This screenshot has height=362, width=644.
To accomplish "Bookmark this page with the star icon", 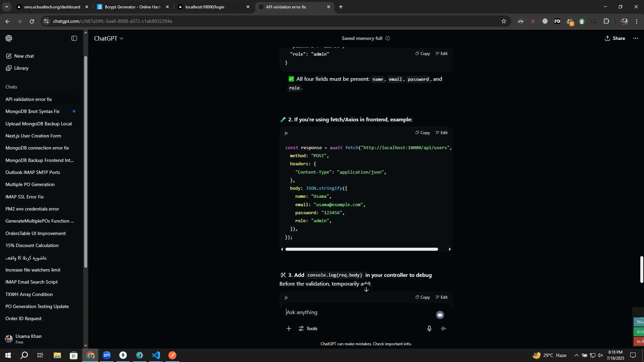I will 503,21.
